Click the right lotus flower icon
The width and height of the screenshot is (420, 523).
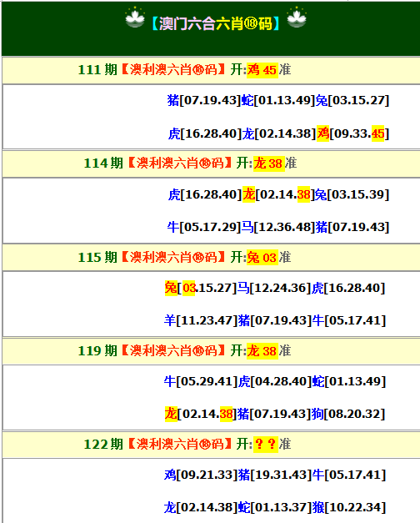click(x=297, y=18)
